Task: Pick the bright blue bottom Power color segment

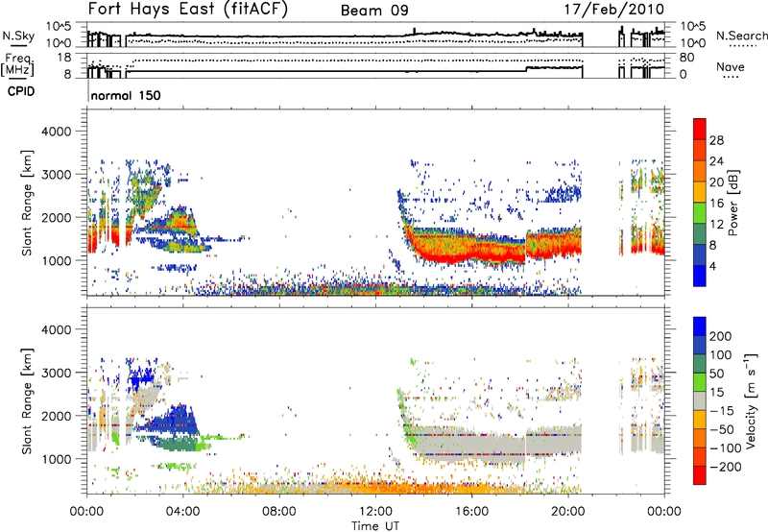Action: click(700, 276)
